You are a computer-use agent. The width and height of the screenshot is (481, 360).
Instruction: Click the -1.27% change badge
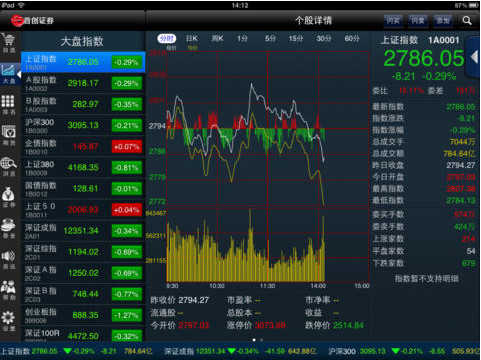[127, 315]
